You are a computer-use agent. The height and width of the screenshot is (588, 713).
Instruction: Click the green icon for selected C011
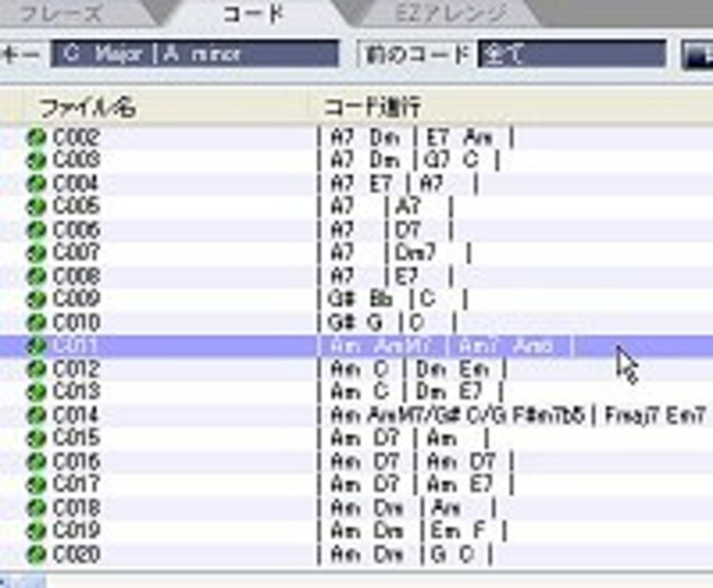[36, 346]
